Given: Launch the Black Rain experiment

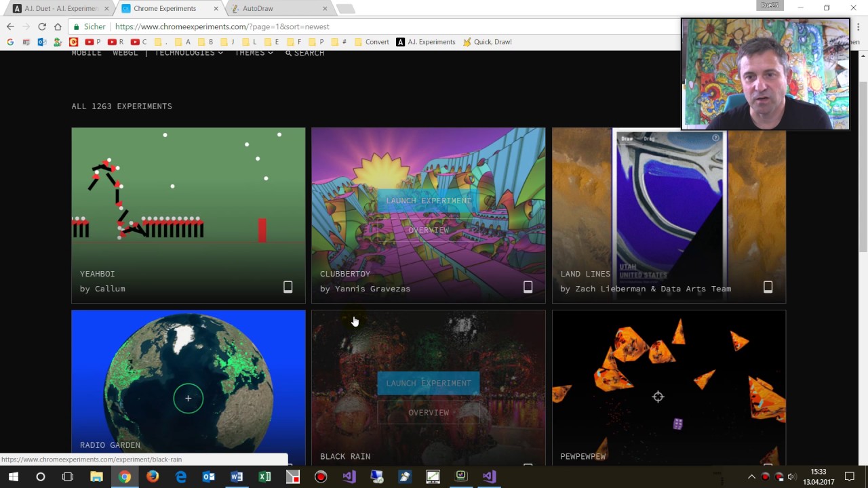Looking at the screenshot, I should 429,383.
